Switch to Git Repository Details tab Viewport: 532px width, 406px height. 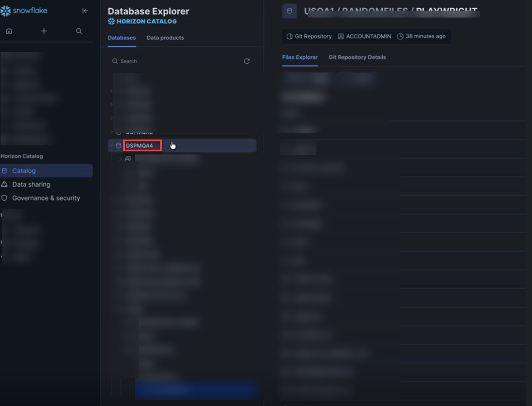coord(357,57)
